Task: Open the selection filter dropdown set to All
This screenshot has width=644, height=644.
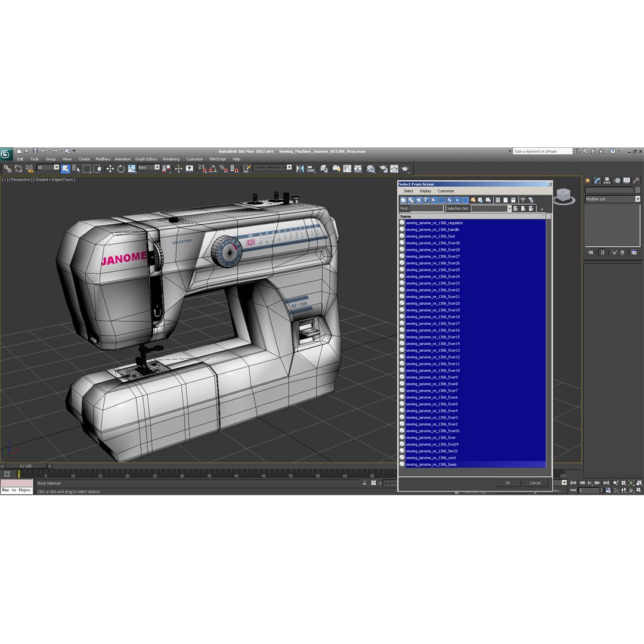Action: [x=48, y=167]
